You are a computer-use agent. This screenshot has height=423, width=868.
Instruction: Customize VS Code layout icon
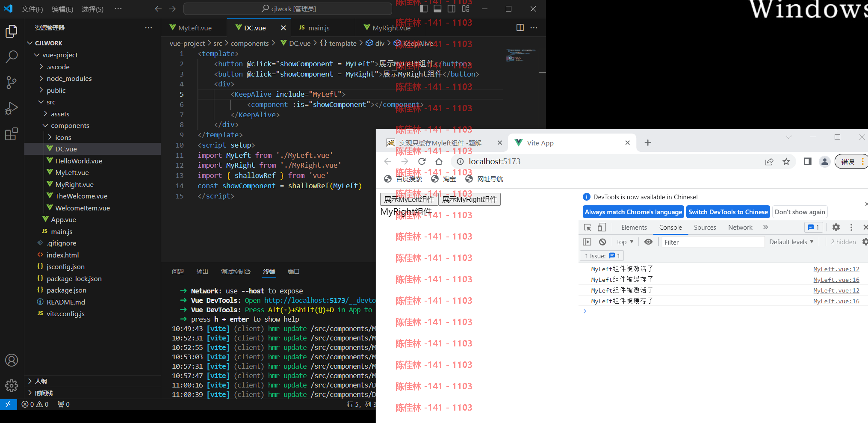[x=466, y=9]
